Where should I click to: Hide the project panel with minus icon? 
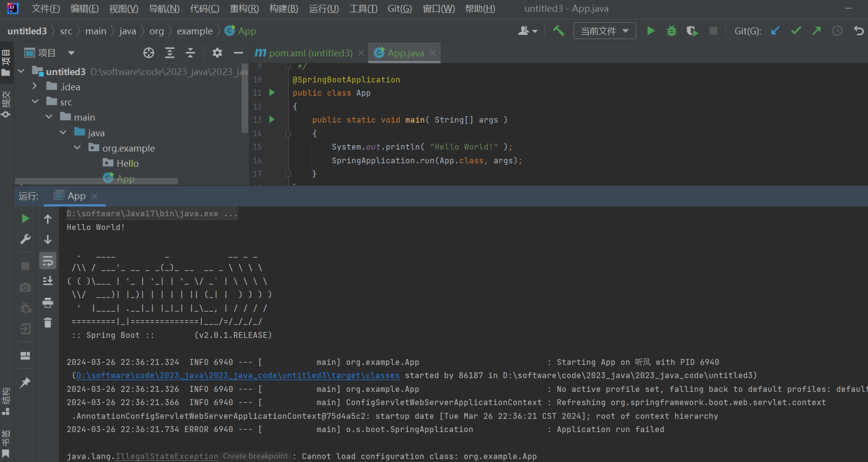[238, 52]
